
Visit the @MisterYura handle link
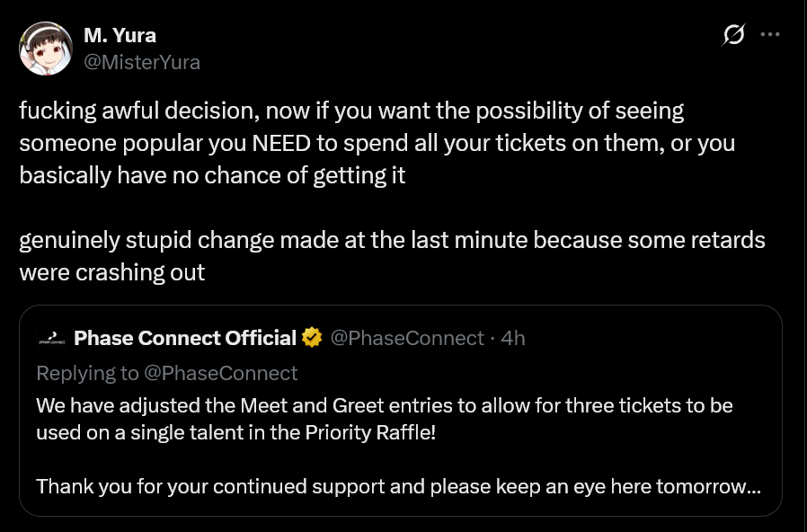coord(142,62)
